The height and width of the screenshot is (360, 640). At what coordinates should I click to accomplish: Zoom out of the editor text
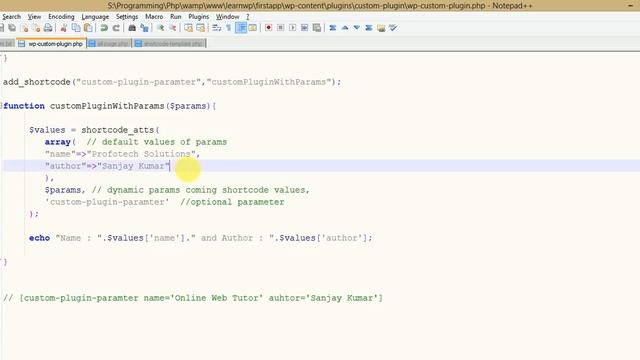click(x=173, y=28)
